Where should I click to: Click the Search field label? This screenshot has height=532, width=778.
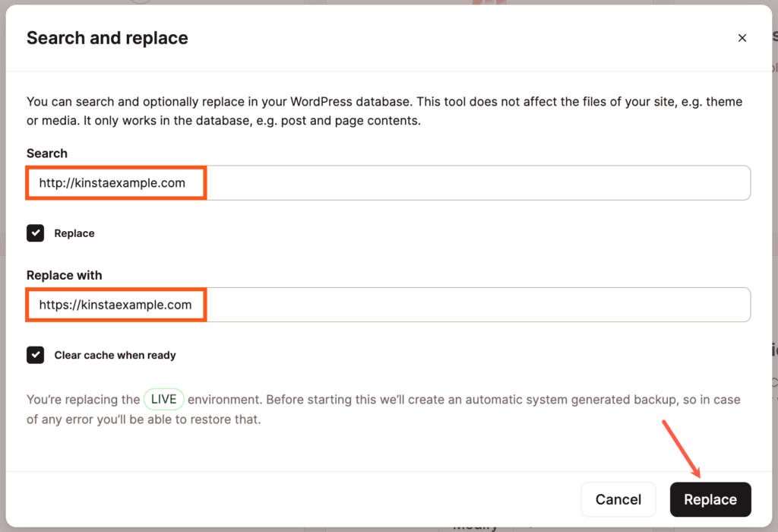47,153
